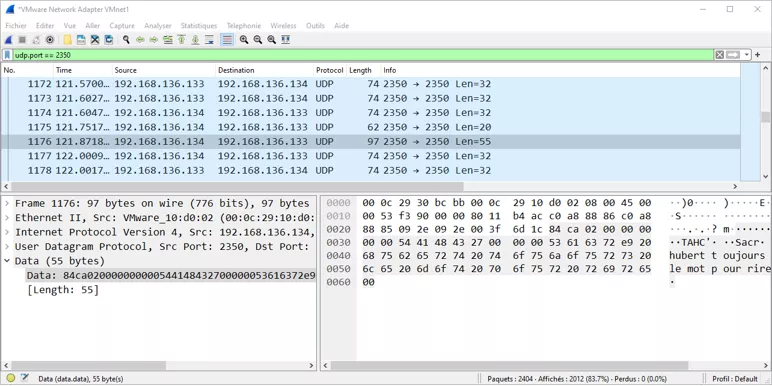Open the display filter history dropdown
This screenshot has height=386, width=772.
tap(746, 55)
